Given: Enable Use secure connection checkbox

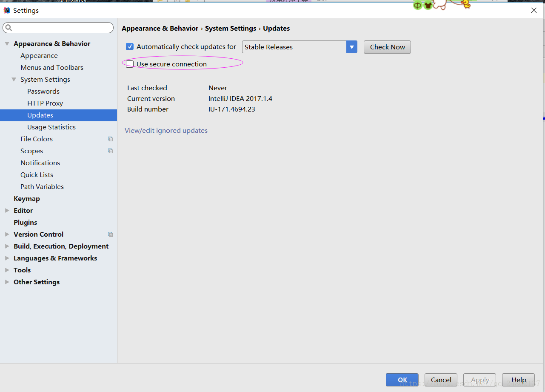Looking at the screenshot, I should [130, 64].
